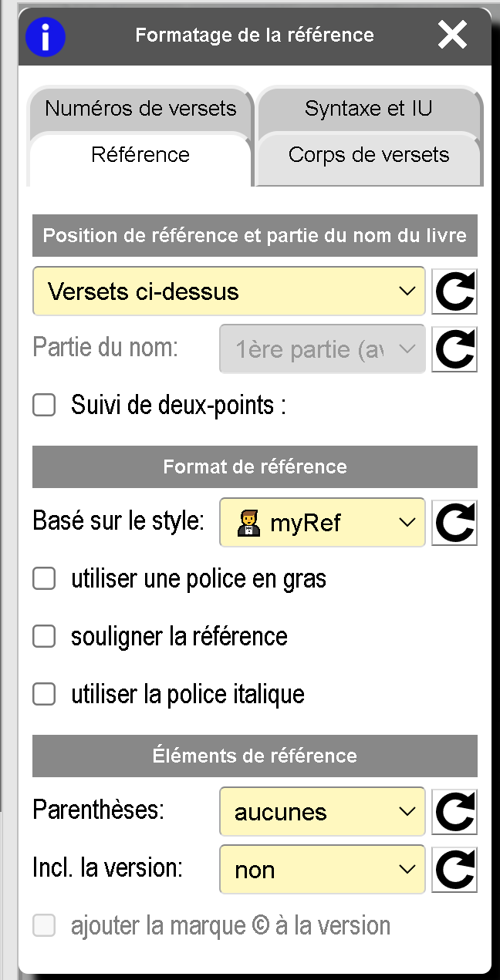
Task: Check utiliser une police en gras
Action: [44, 578]
